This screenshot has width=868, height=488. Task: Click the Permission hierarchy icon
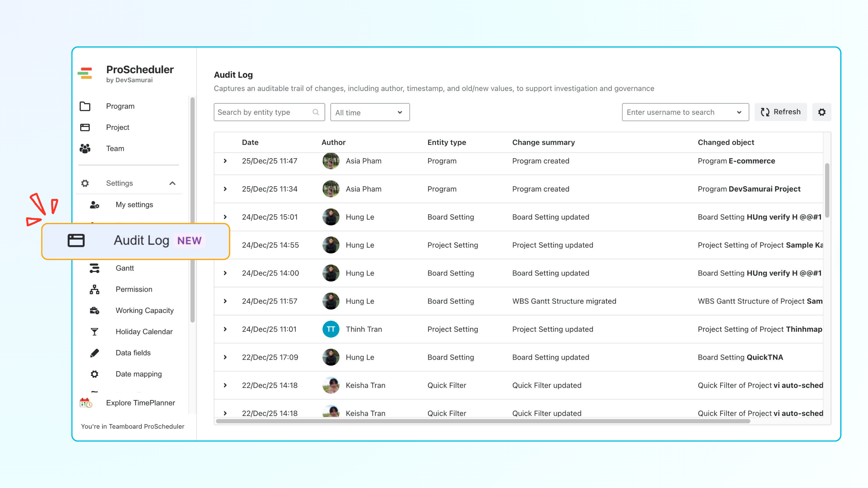pyautogui.click(x=94, y=289)
